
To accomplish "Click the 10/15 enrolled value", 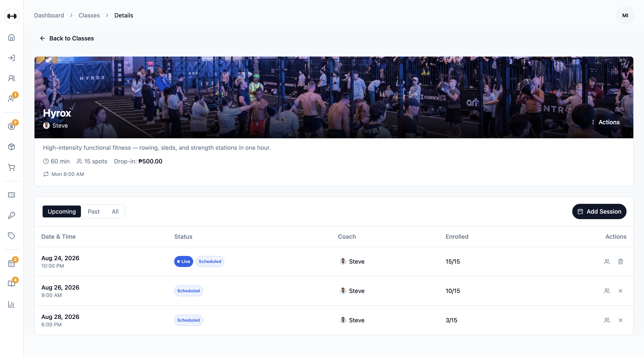I will tap(453, 291).
